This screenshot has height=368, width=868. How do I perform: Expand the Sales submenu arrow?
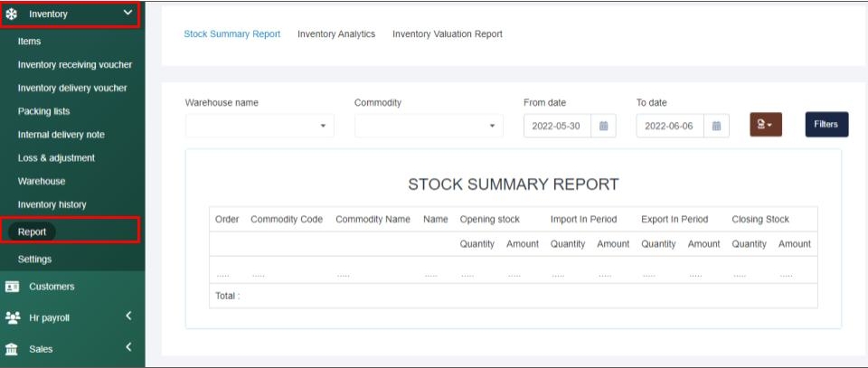coord(128,347)
